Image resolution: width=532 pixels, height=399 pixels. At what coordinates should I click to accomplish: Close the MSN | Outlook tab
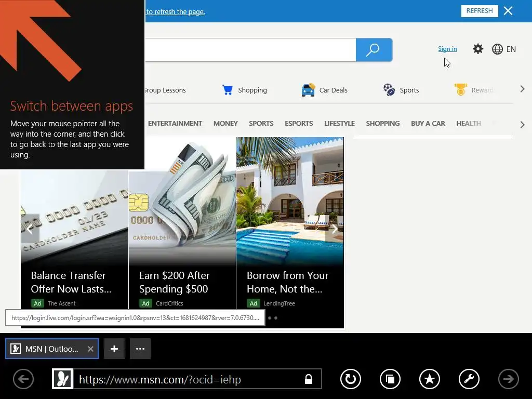[x=90, y=349]
